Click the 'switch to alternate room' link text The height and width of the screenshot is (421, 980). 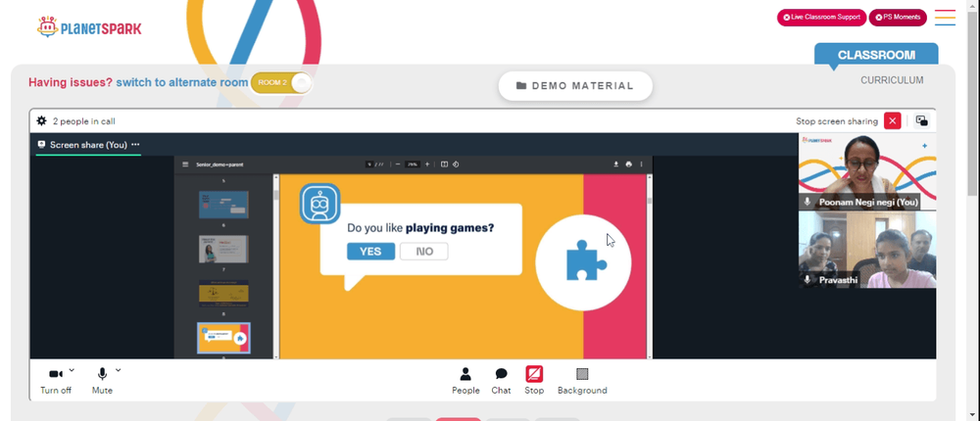(182, 82)
